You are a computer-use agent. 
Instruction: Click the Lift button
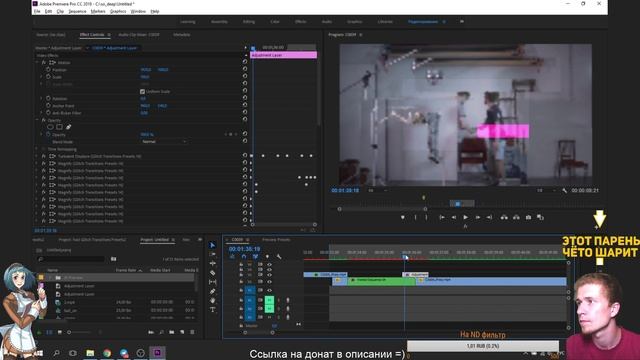504,218
